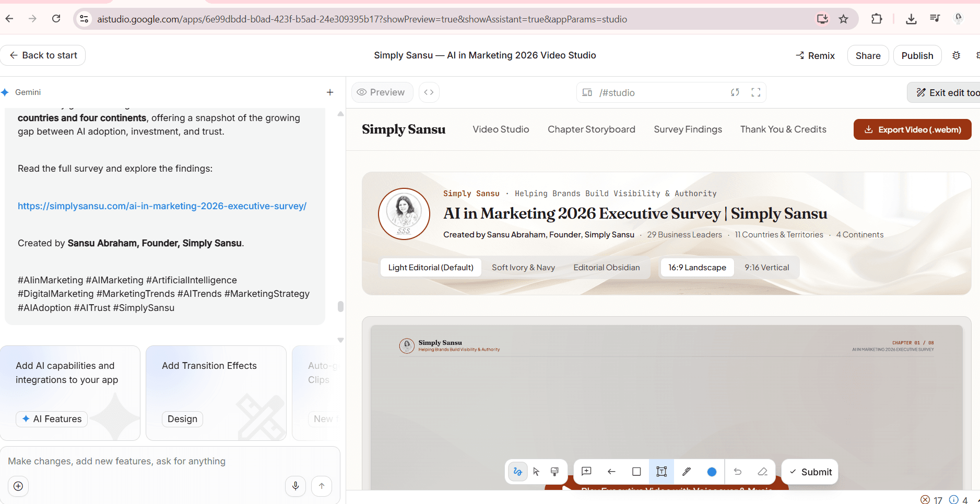Add a comment annotation

point(586,472)
